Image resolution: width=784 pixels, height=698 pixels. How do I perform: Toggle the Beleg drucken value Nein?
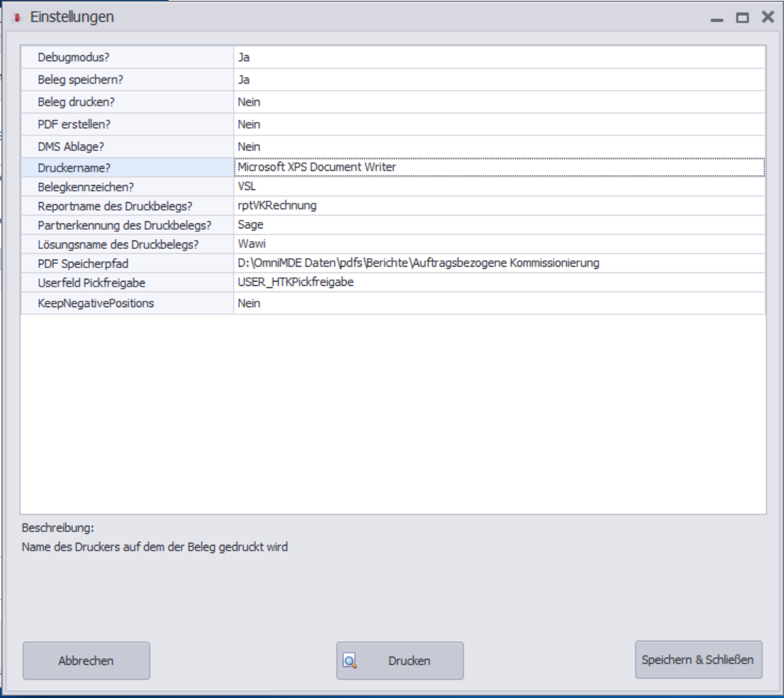click(499, 102)
